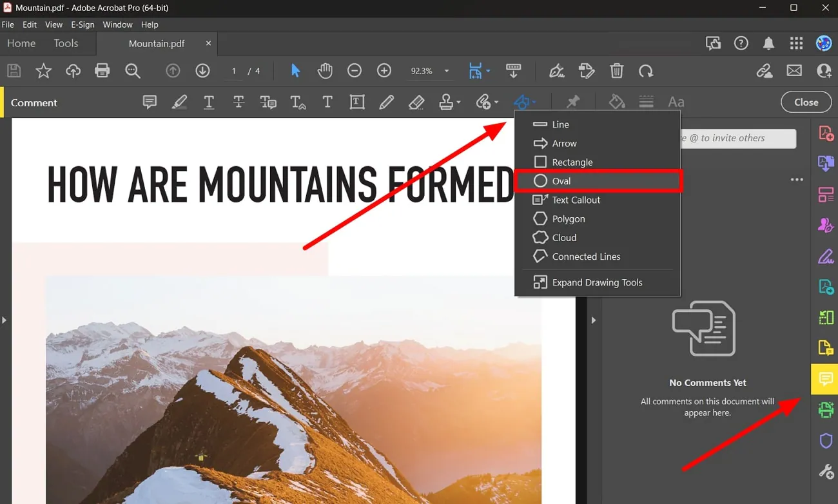
Task: Zoom in with plus icon
Action: pos(384,71)
